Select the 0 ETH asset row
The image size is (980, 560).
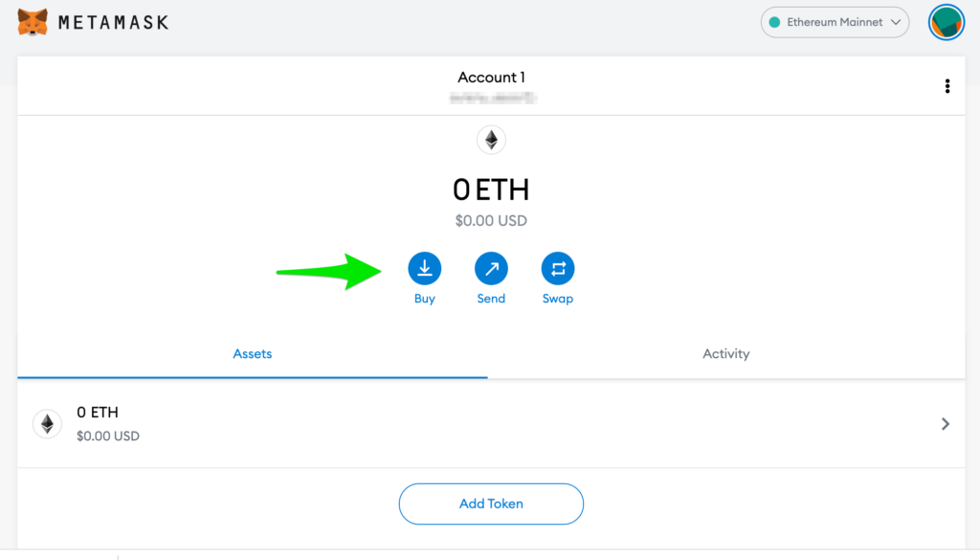point(491,424)
